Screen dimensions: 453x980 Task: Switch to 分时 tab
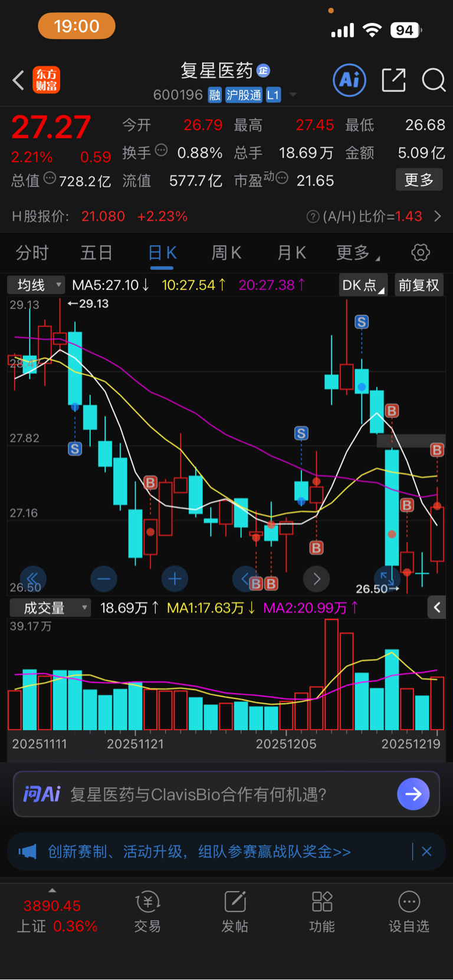[32, 253]
